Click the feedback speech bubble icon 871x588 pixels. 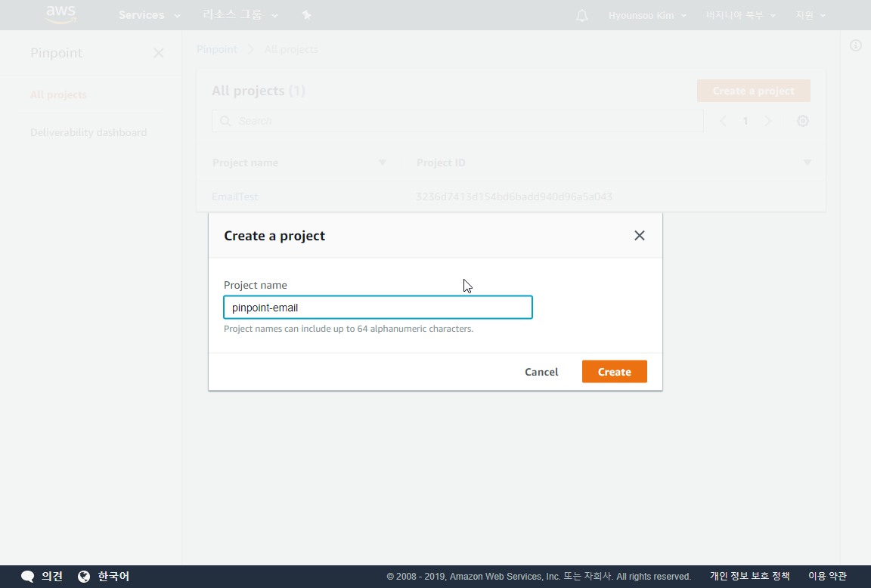coord(27,577)
